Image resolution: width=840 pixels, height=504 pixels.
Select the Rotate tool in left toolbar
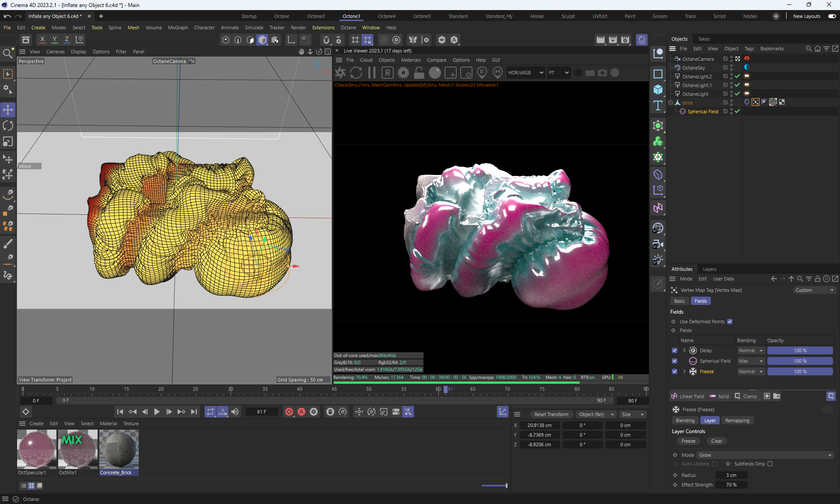point(8,126)
